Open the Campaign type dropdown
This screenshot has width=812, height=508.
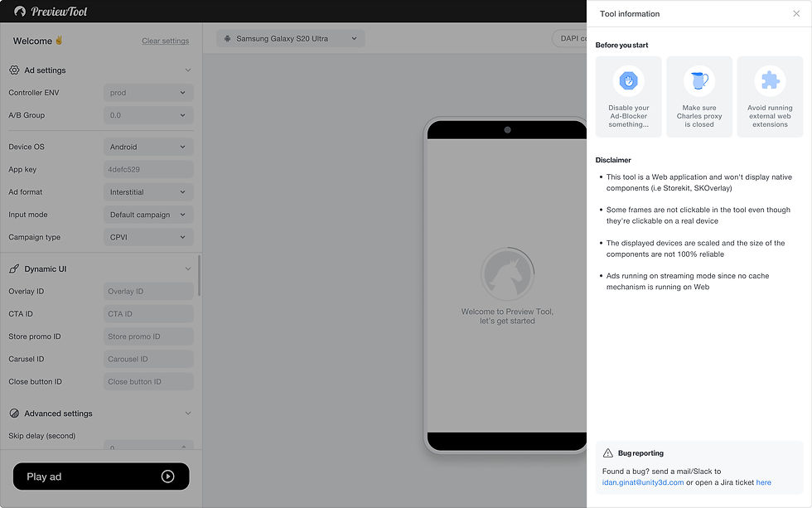click(x=148, y=237)
